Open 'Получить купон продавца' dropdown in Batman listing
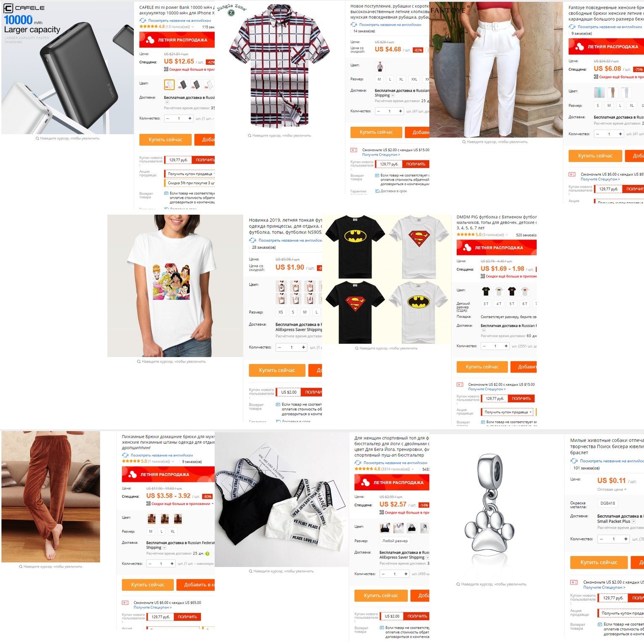 508,412
